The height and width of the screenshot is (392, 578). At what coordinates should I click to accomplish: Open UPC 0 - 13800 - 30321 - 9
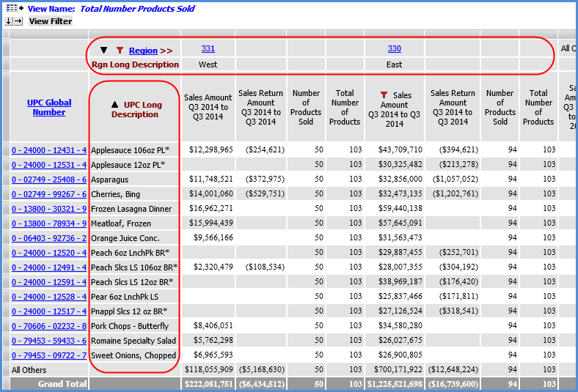click(x=49, y=209)
